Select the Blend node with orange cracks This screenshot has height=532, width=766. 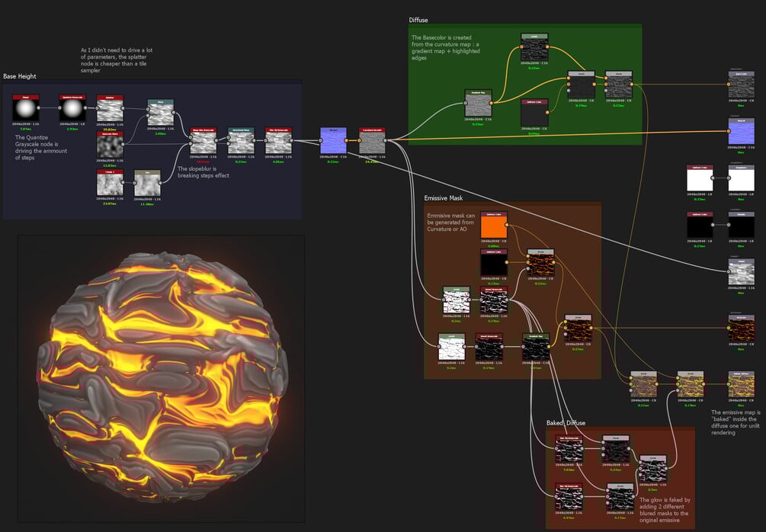pyautogui.click(x=541, y=262)
